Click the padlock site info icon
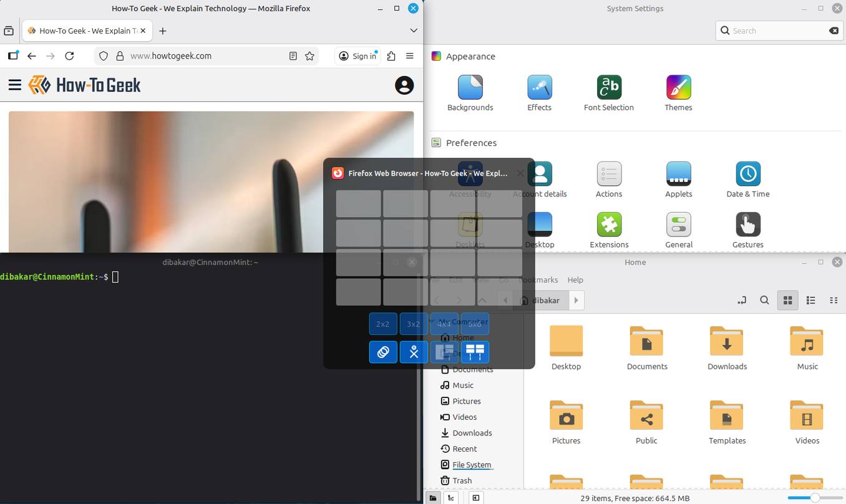This screenshot has height=504, width=846. (x=120, y=56)
